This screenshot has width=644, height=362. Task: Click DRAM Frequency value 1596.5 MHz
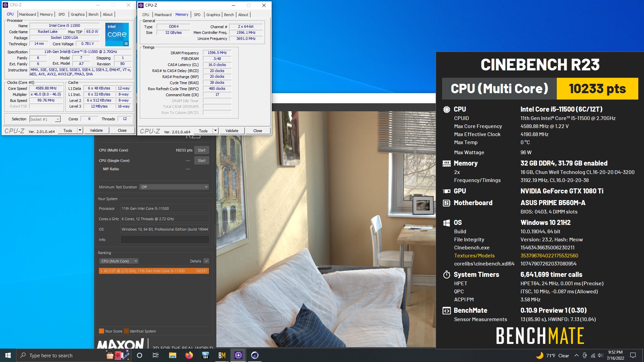click(x=217, y=53)
